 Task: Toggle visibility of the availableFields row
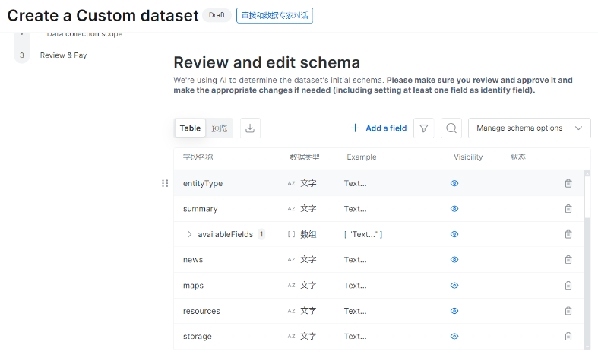[454, 234]
